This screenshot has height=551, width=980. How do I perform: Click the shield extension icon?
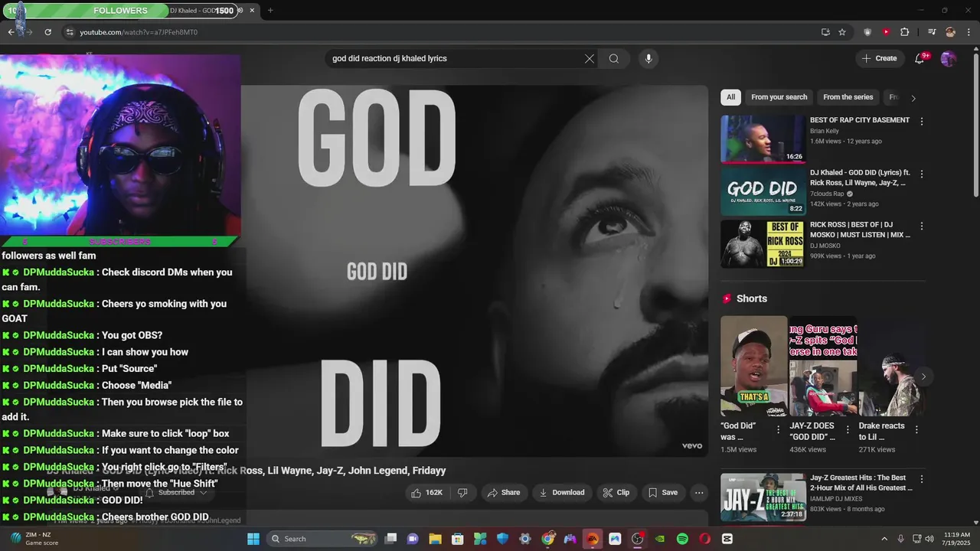coord(867,32)
